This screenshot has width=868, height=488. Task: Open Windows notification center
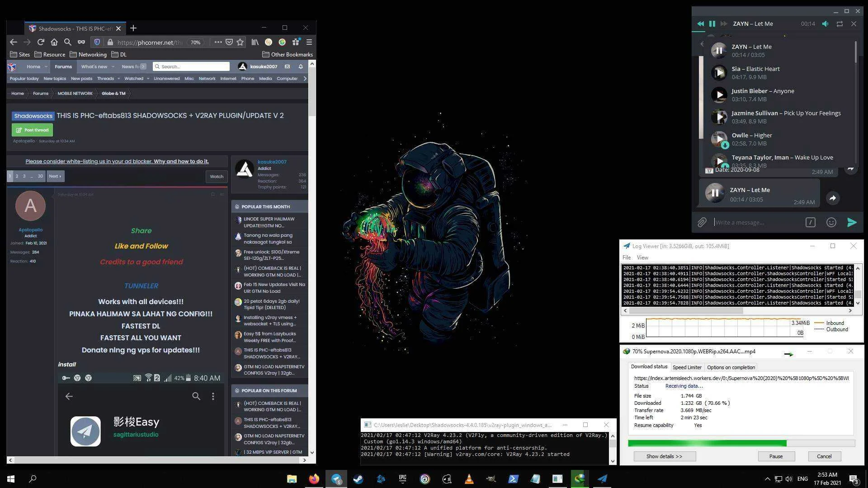pyautogui.click(x=854, y=479)
